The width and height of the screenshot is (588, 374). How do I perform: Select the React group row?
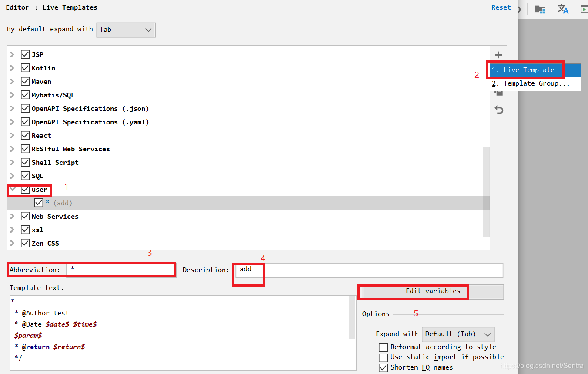(x=248, y=135)
